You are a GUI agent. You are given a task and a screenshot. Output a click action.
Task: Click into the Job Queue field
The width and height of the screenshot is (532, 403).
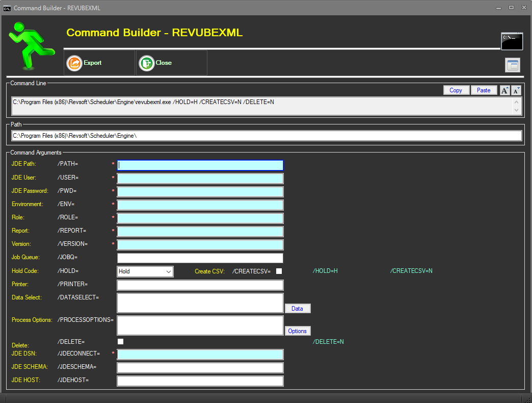click(200, 258)
